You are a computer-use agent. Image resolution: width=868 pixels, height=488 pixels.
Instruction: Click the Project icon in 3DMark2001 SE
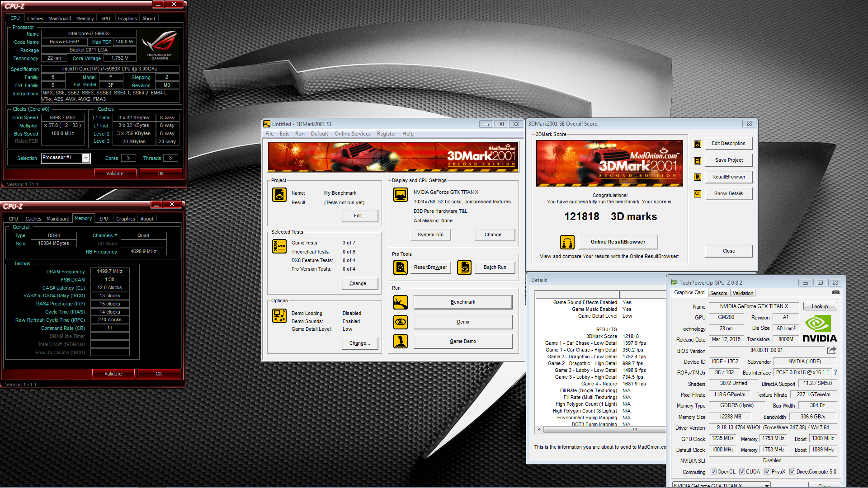tap(279, 195)
